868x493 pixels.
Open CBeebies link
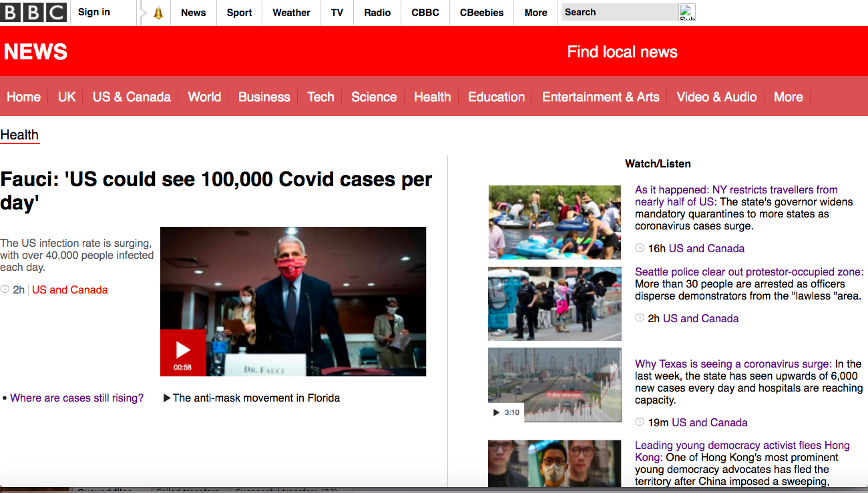[481, 13]
